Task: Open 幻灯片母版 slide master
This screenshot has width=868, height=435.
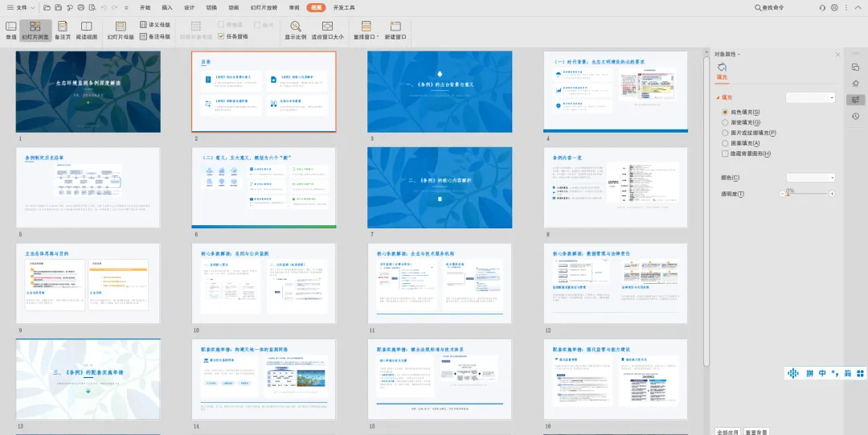Action: pos(121,31)
